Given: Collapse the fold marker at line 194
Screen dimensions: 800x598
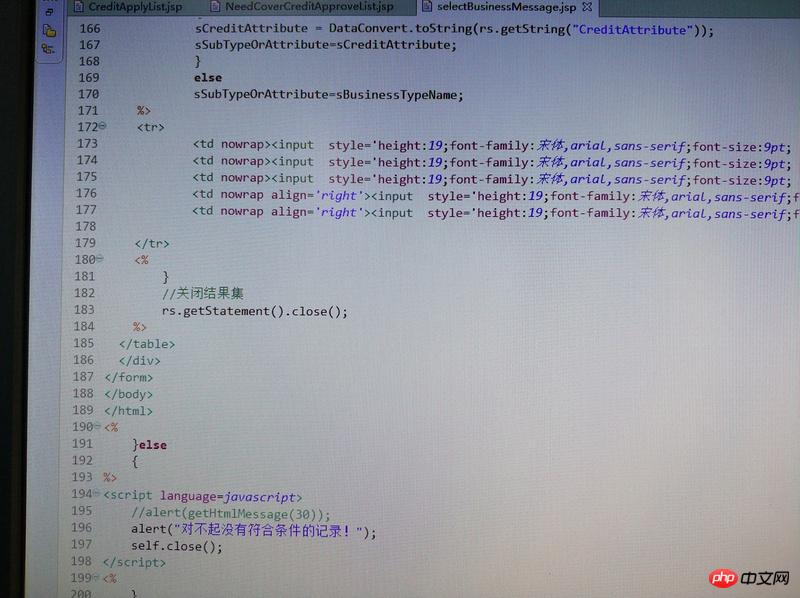Looking at the screenshot, I should click(96, 492).
